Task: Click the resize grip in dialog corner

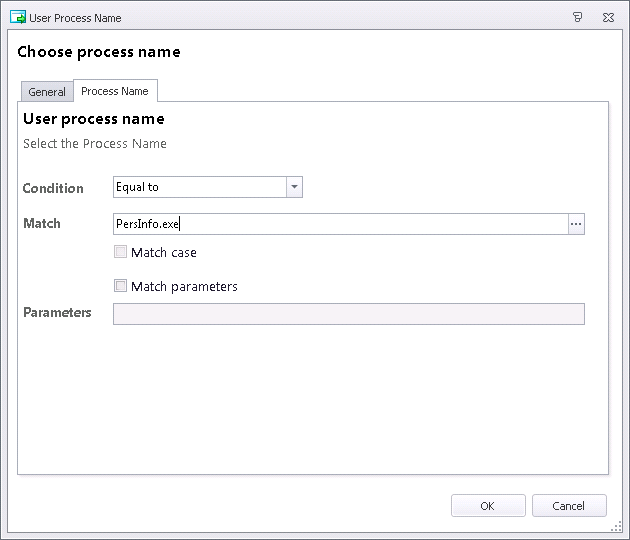Action: pyautogui.click(x=616, y=526)
